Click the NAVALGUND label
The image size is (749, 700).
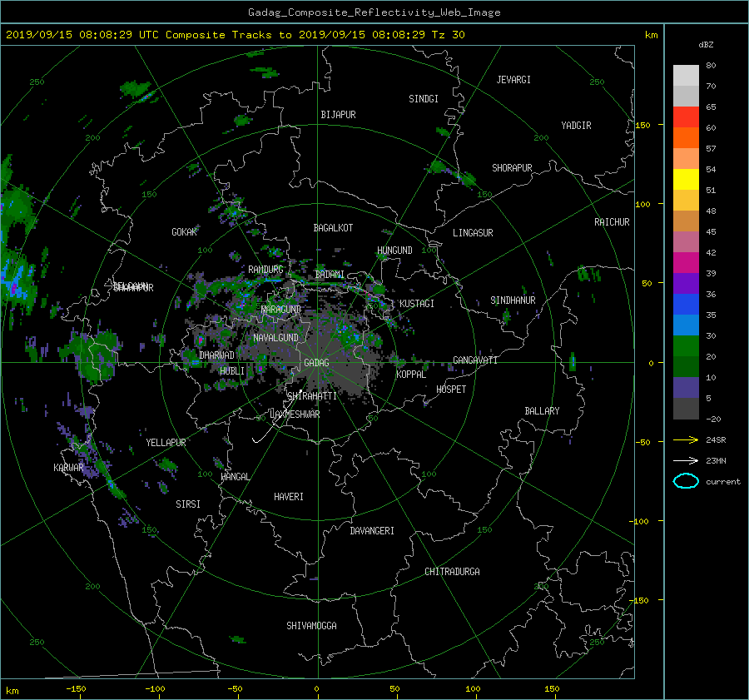point(275,338)
